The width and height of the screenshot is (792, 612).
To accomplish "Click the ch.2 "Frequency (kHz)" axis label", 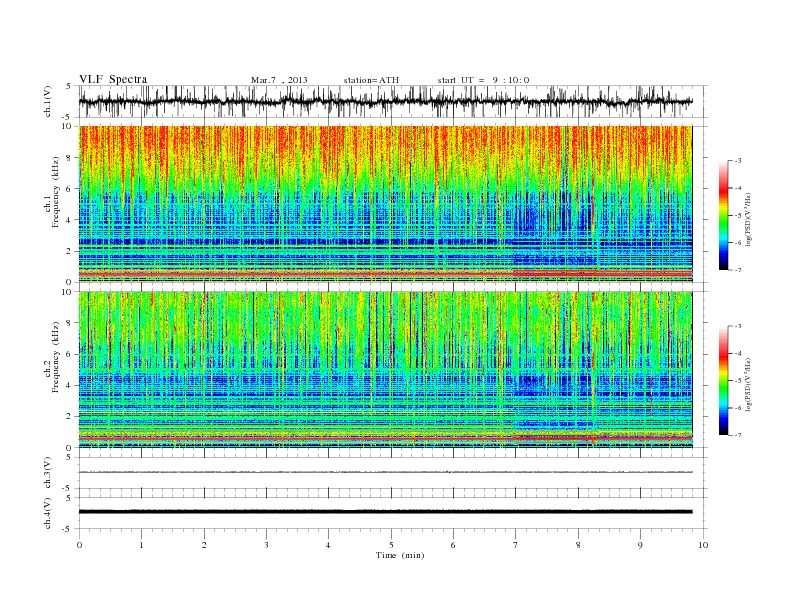I will click(56, 359).
